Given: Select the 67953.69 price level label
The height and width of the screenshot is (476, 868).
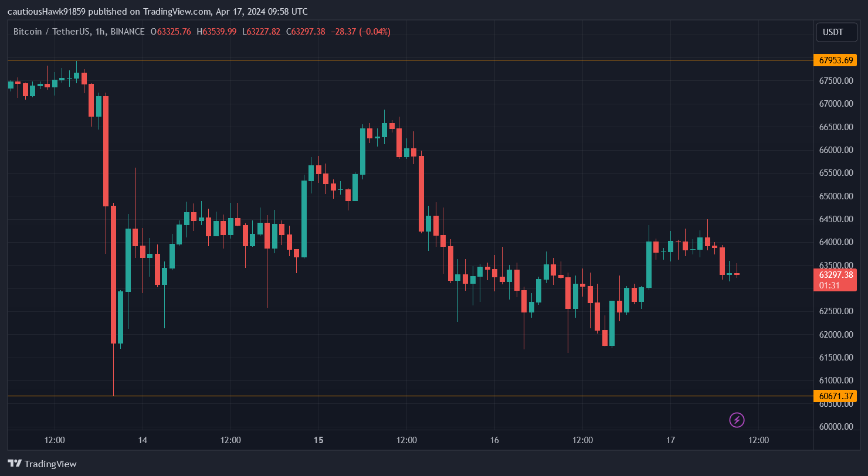Looking at the screenshot, I should [835, 60].
